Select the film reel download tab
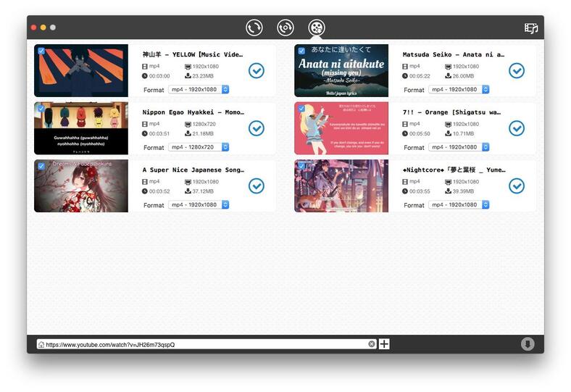571x392 pixels. (x=317, y=28)
